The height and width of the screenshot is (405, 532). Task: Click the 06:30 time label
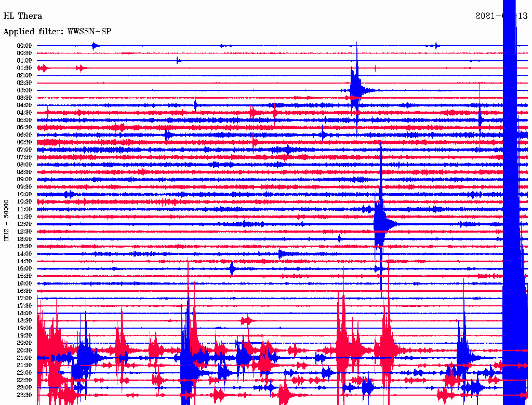(x=24, y=142)
